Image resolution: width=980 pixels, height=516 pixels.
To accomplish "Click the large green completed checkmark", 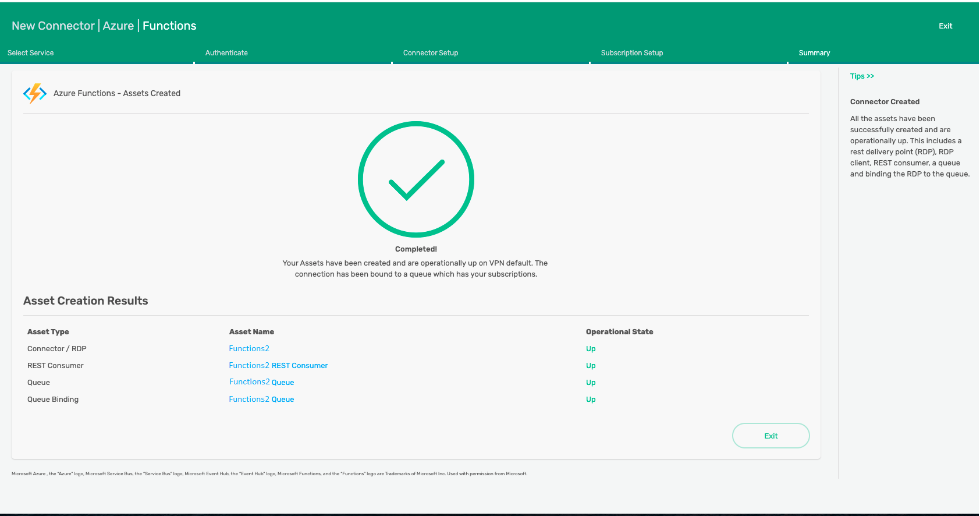I will pos(416,179).
